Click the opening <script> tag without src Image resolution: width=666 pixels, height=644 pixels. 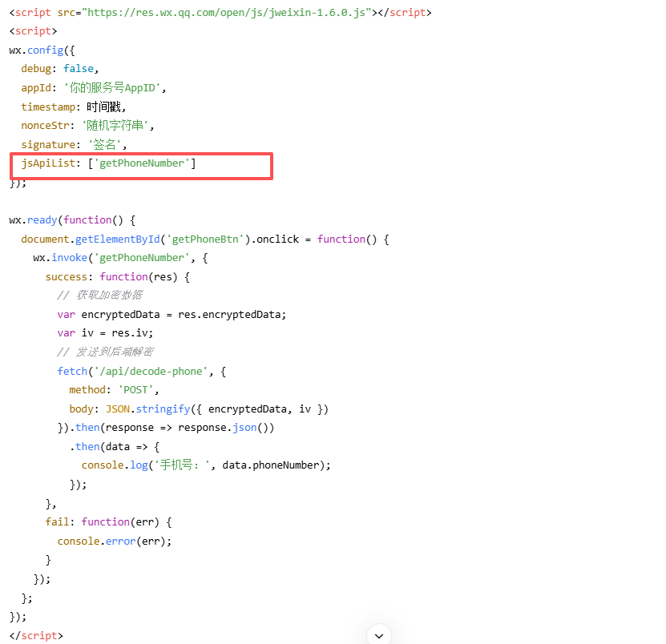(x=33, y=31)
